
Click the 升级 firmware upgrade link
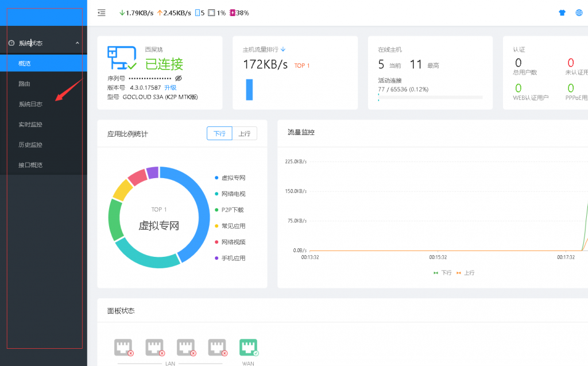[x=171, y=87]
